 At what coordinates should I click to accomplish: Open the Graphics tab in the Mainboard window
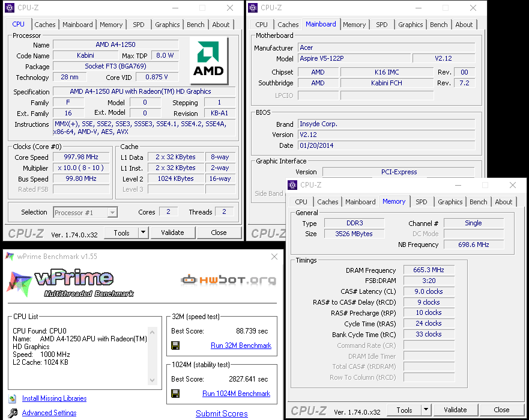pyautogui.click(x=410, y=25)
